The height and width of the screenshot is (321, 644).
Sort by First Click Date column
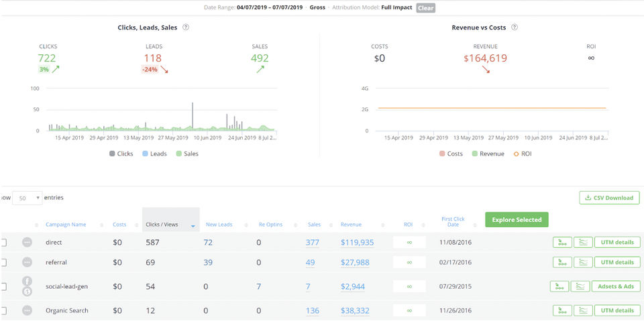453,222
